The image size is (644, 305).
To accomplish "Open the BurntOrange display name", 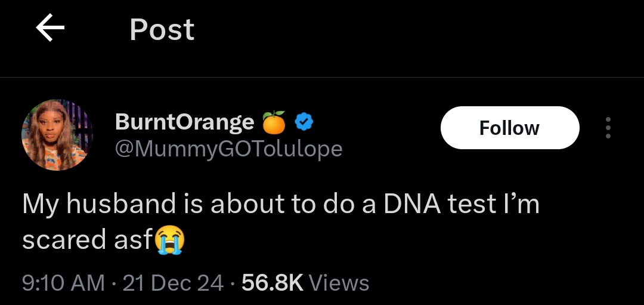I will [184, 122].
